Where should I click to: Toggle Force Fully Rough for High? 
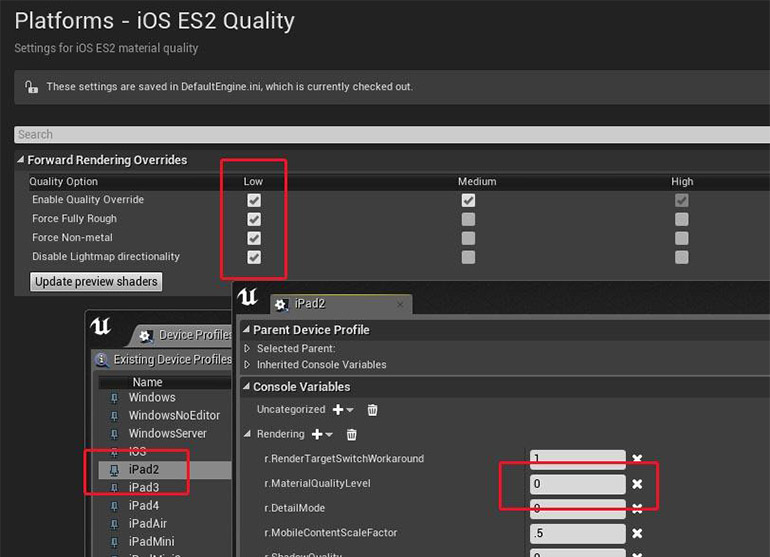point(682,219)
